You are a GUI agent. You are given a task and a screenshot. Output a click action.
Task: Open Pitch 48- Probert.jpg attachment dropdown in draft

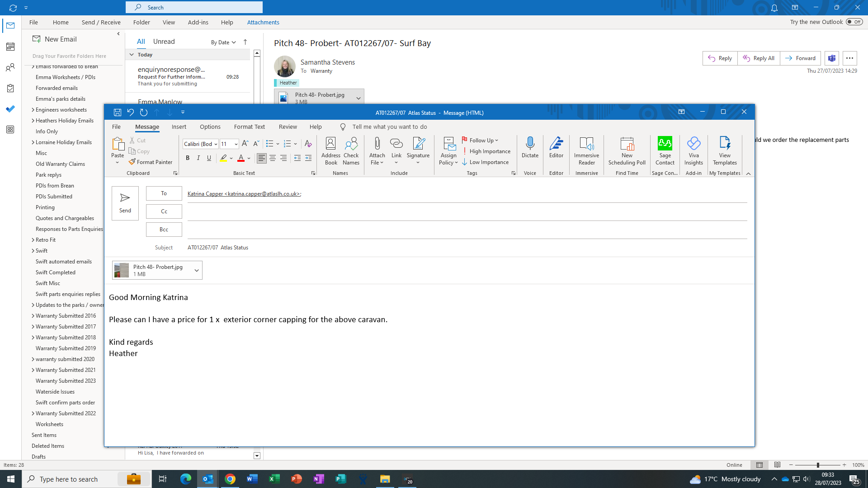click(197, 270)
